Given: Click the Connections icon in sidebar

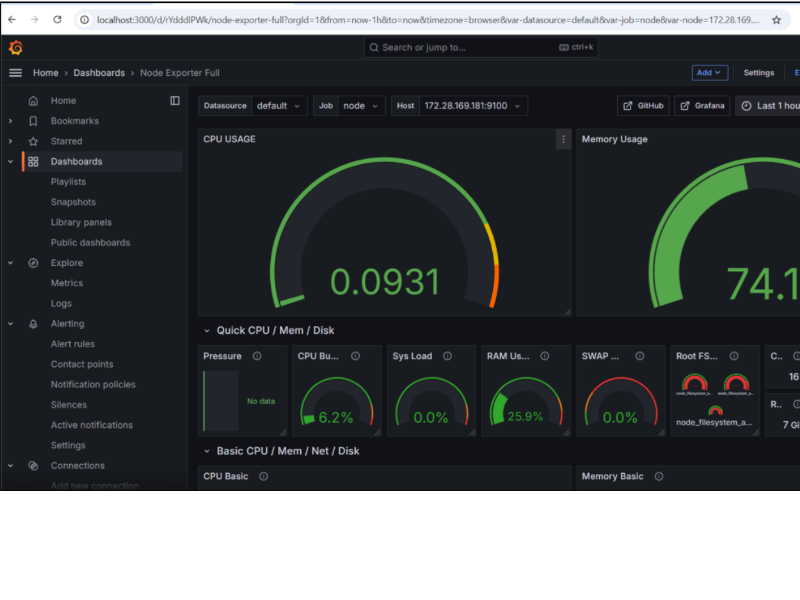Looking at the screenshot, I should coord(33,465).
